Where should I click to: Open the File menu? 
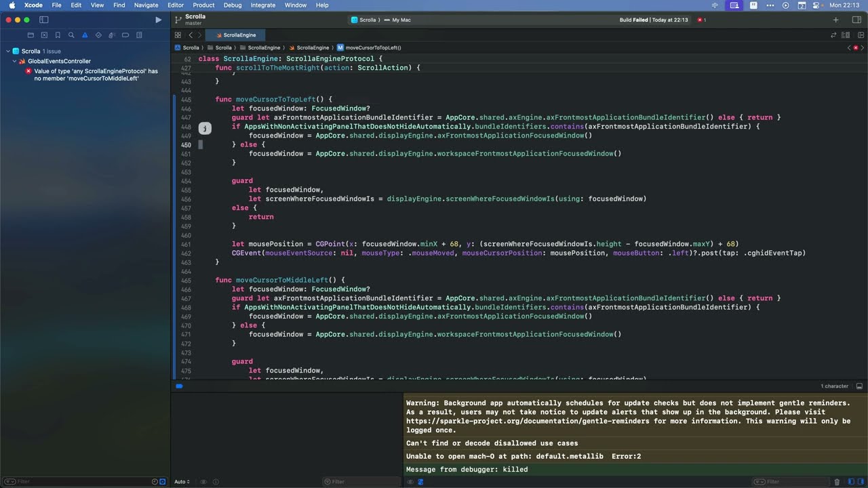56,5
